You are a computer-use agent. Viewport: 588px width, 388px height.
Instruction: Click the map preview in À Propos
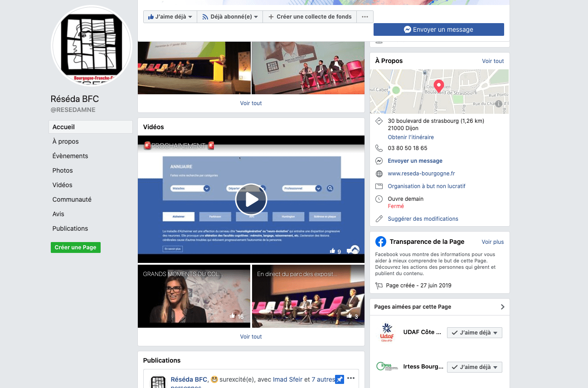439,92
